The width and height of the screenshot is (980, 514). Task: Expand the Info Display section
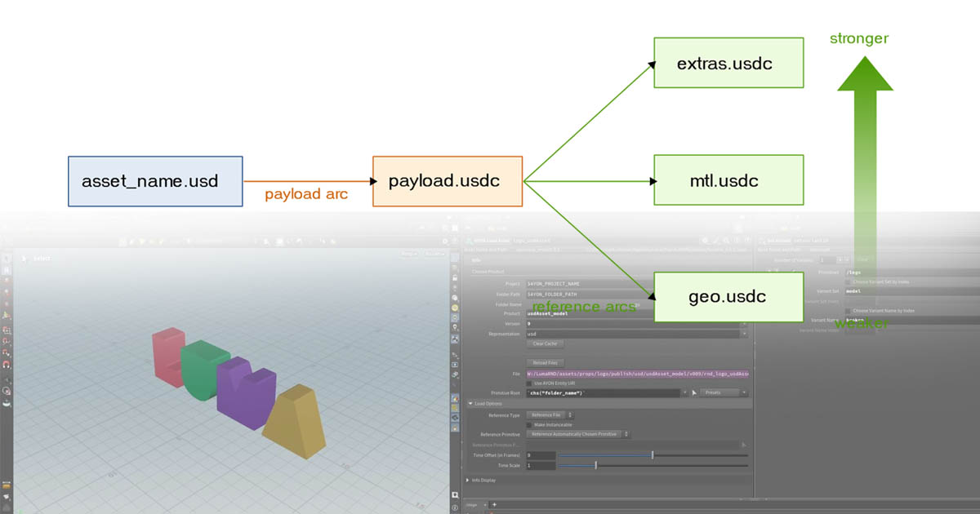[x=468, y=481]
